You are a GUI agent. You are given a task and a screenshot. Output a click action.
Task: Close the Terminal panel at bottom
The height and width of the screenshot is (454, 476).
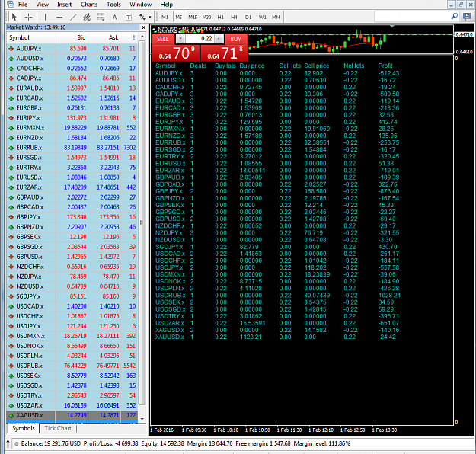[x=8, y=441]
